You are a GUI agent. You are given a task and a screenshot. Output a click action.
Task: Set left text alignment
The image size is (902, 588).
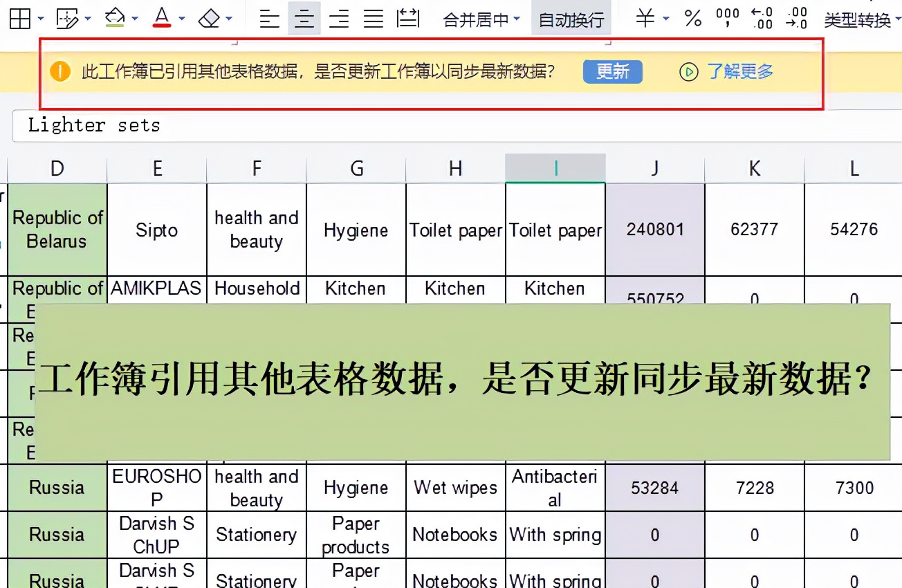(268, 19)
